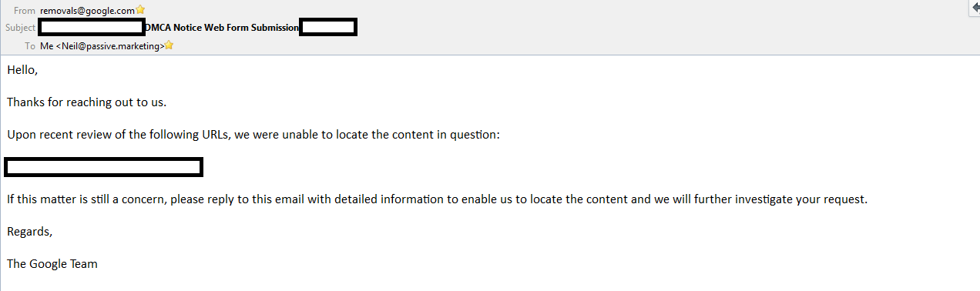Click recipient Me <Neil@passive.marketing>
Viewport: 980px width, 291px height.
[102, 46]
